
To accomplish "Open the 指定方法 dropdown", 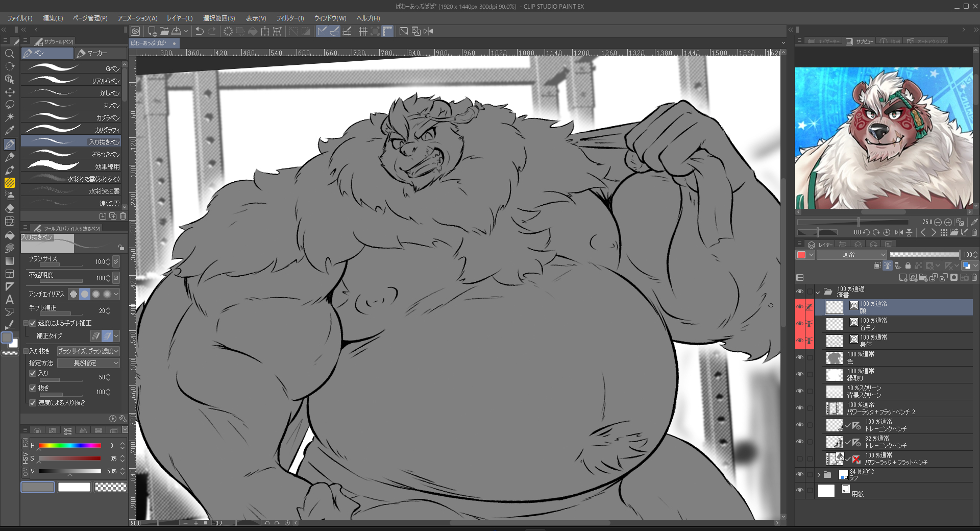I will 88,363.
